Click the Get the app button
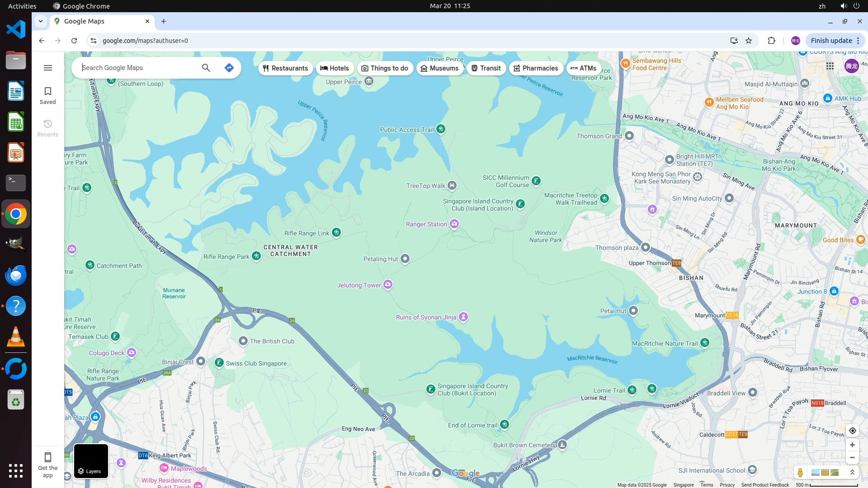The height and width of the screenshot is (488, 868). pyautogui.click(x=48, y=464)
